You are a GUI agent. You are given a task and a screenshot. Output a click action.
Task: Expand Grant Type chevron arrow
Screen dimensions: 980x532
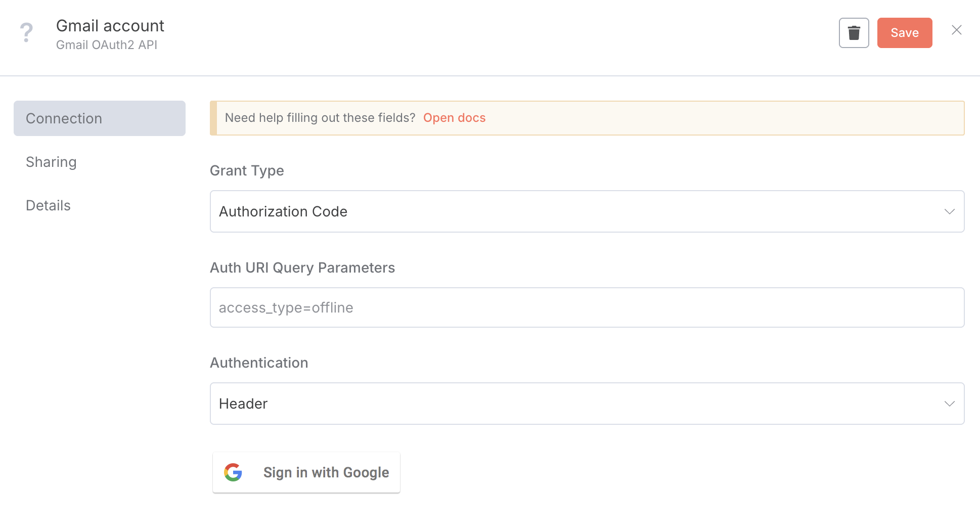pos(949,211)
